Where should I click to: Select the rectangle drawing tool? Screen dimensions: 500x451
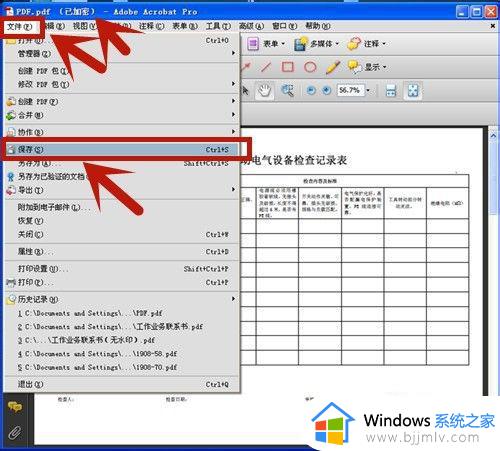pos(288,67)
